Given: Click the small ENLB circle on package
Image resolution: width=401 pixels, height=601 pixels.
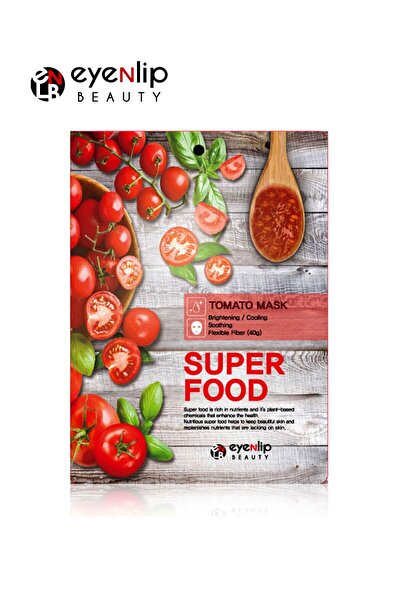Looking at the screenshot, I should [x=219, y=452].
